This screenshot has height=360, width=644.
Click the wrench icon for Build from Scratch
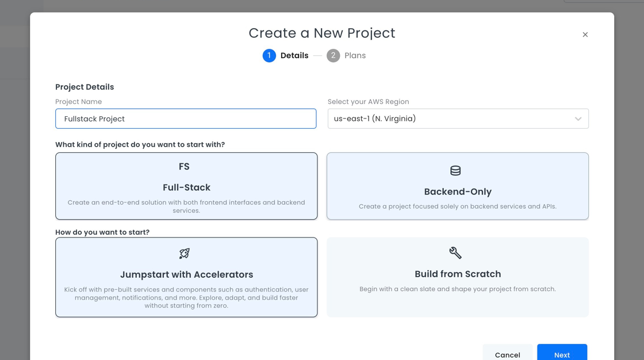tap(455, 253)
